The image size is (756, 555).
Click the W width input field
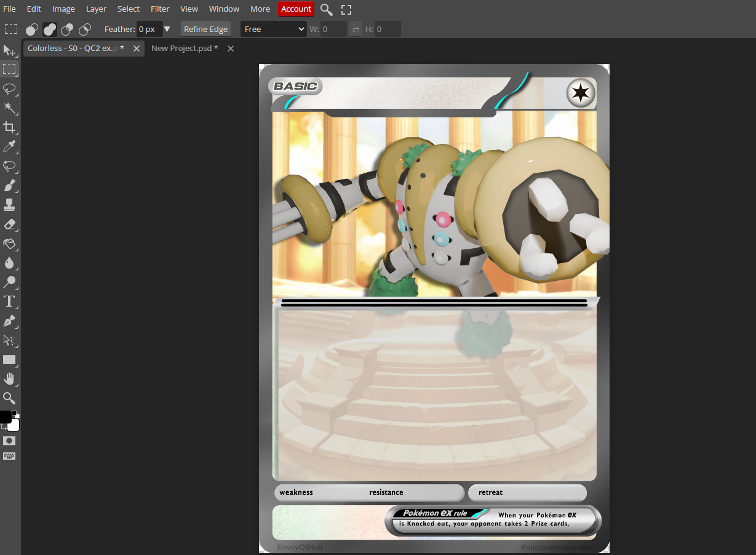(334, 29)
